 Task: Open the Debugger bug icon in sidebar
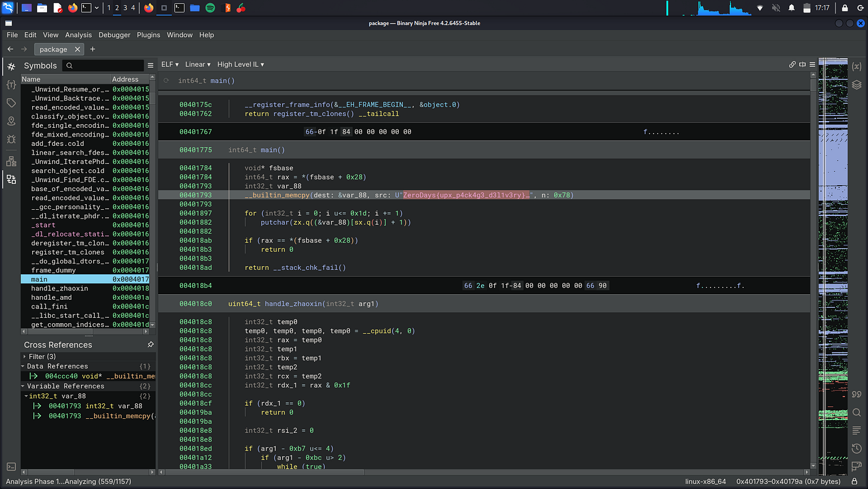click(11, 139)
